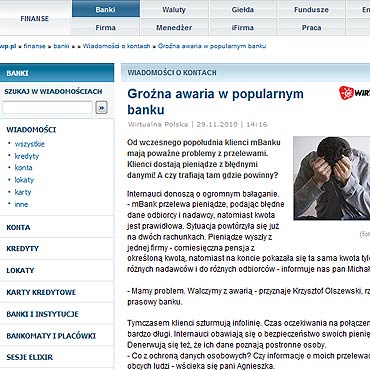Click the Wirtualna Polska logo icon
Viewport: 370px width, 370px height.
(x=347, y=93)
